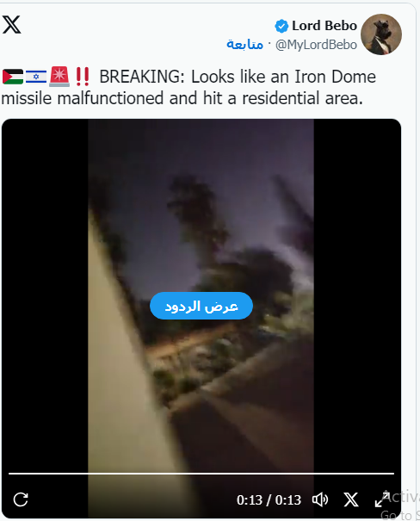Open Lord Bebo's profile avatar picture

pos(381,34)
